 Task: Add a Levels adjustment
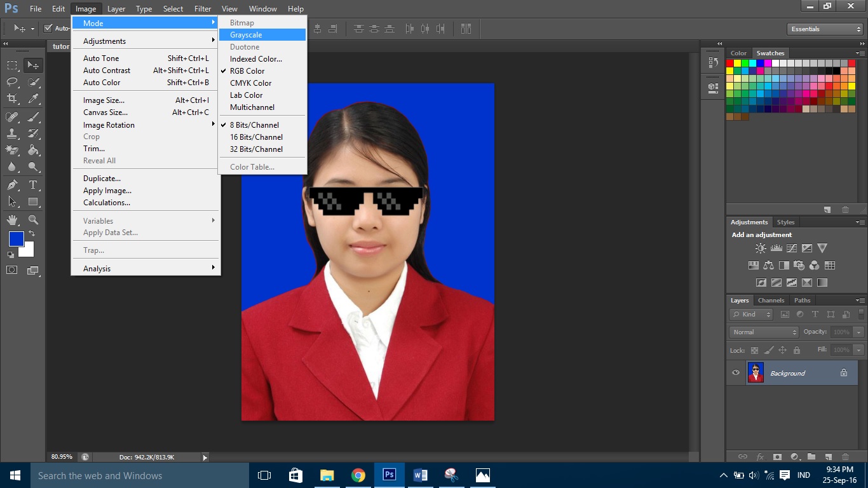(776, 248)
